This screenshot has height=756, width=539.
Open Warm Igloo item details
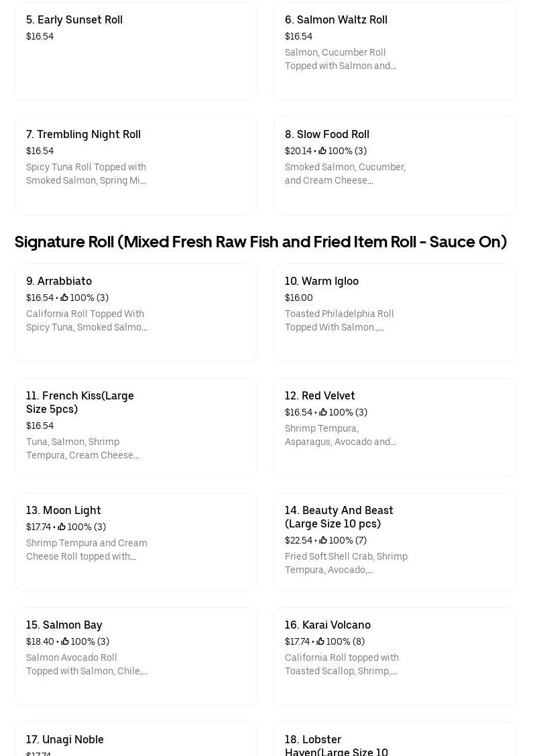[394, 312]
